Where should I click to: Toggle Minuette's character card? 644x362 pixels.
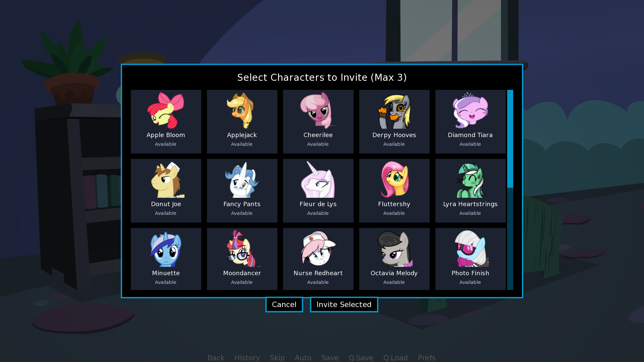pyautogui.click(x=166, y=259)
